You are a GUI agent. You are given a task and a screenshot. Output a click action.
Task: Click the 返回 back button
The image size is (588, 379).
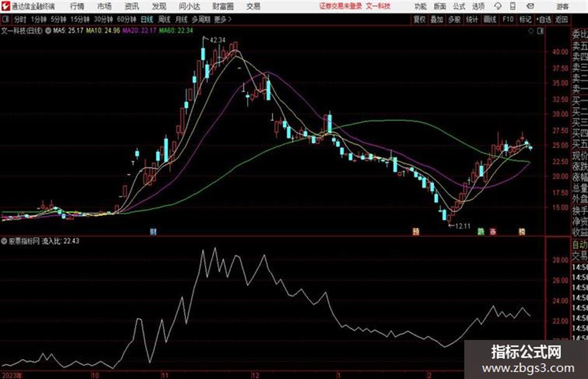pyautogui.click(x=562, y=19)
